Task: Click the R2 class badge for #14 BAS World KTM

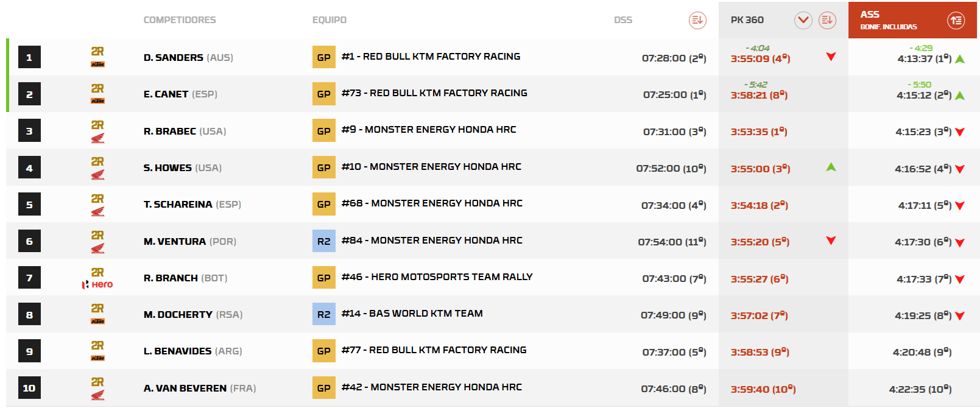Action: click(324, 314)
